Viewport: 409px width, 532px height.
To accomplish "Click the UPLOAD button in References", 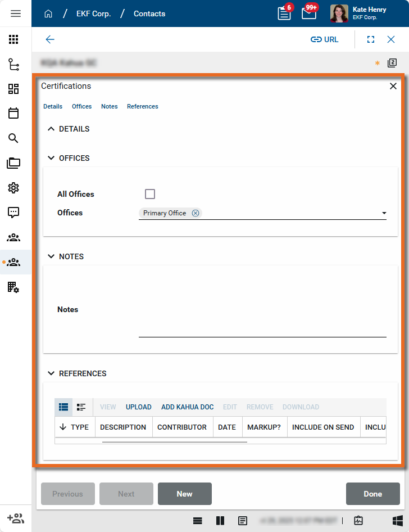I will (x=138, y=407).
